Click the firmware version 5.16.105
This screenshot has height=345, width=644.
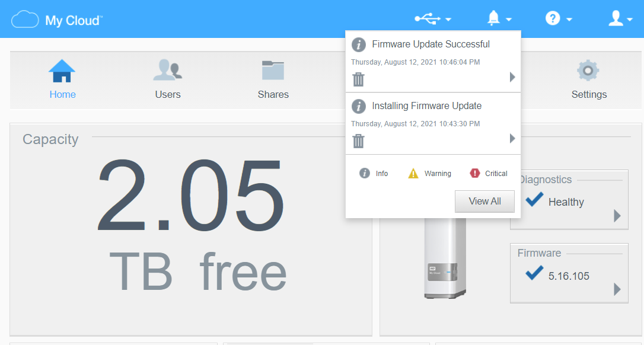[x=569, y=276]
